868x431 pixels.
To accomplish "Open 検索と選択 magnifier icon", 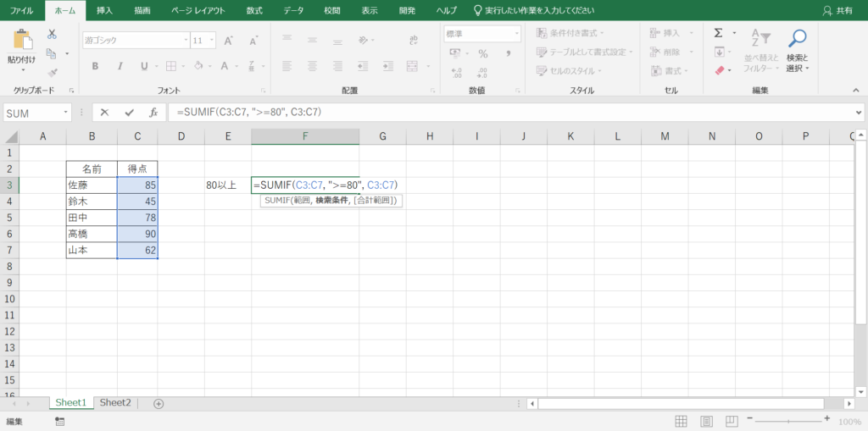I will (797, 38).
